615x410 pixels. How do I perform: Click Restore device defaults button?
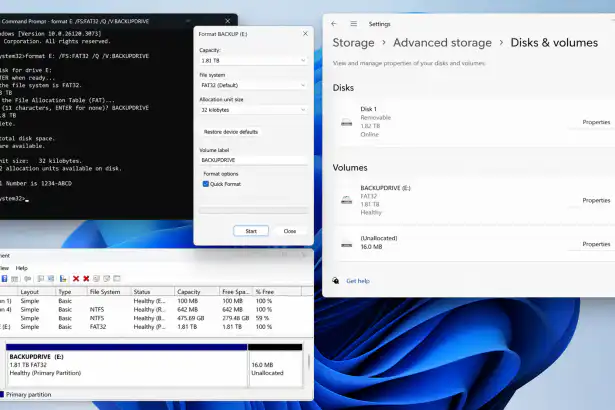(x=231, y=132)
